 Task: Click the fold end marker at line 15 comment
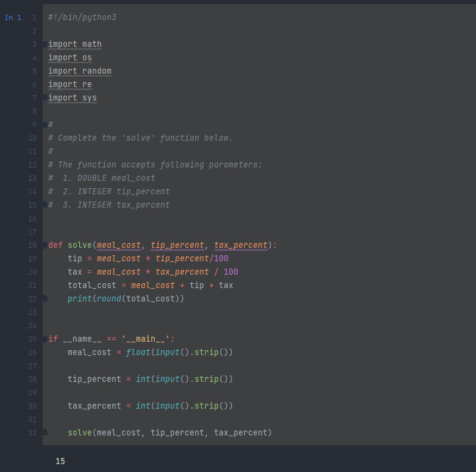pyautogui.click(x=44, y=205)
